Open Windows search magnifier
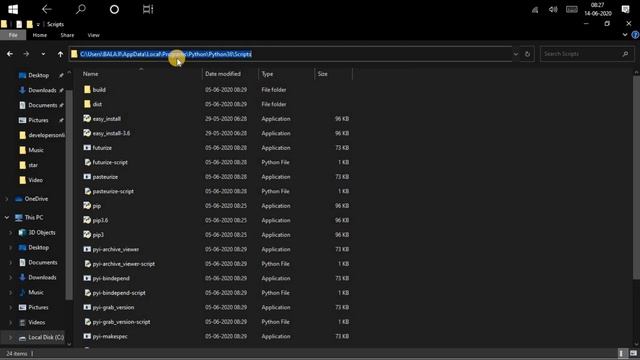640x360 pixels. coord(81,9)
